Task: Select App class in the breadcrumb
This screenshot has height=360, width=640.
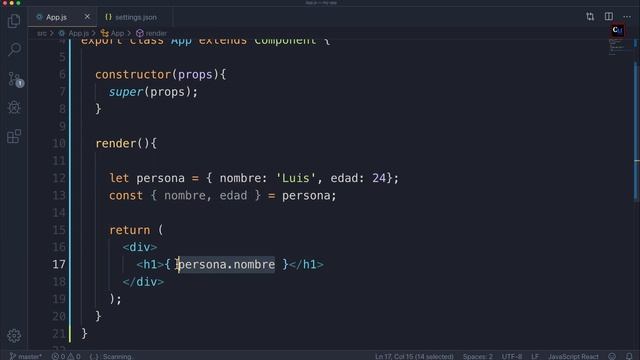Action: click(112, 33)
